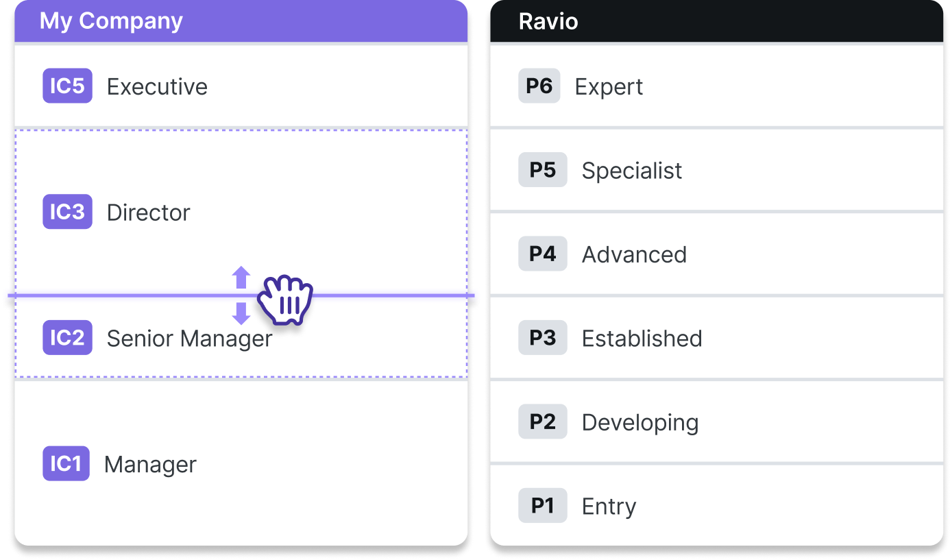
Task: Select the Director level label
Action: coord(149,212)
